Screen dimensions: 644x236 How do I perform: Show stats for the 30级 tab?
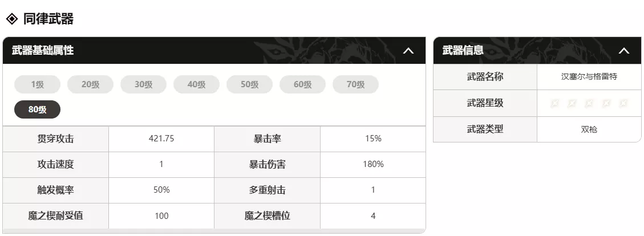coord(143,85)
